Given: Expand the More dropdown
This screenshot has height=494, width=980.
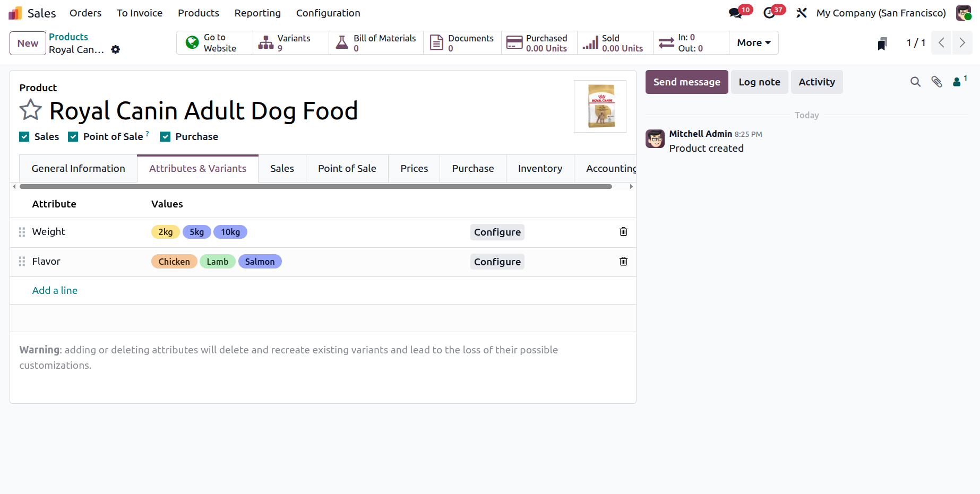Looking at the screenshot, I should point(754,43).
